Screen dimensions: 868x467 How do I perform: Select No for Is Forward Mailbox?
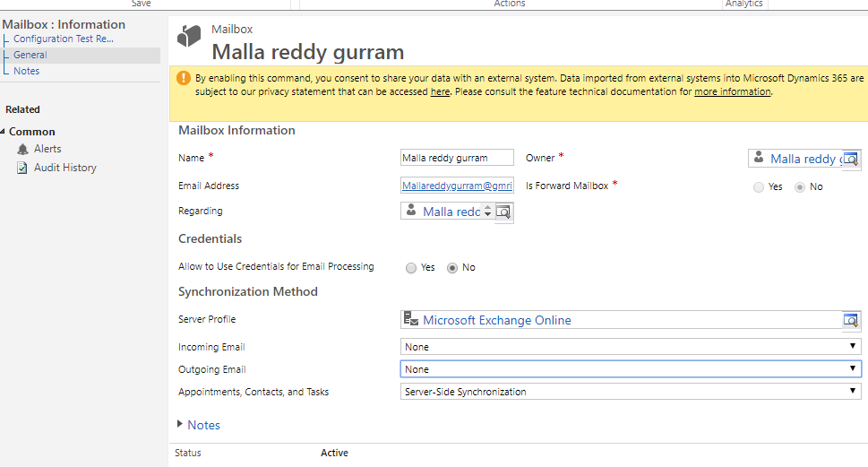[x=799, y=187]
